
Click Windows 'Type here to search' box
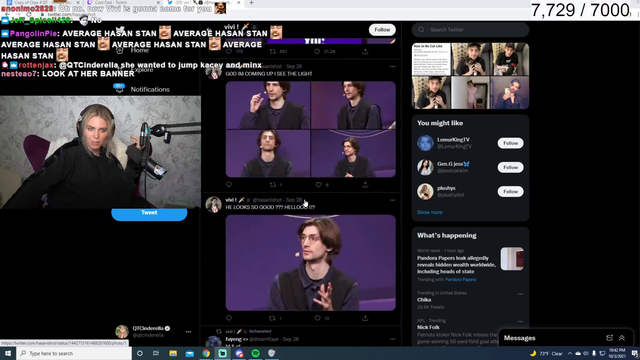(74, 353)
